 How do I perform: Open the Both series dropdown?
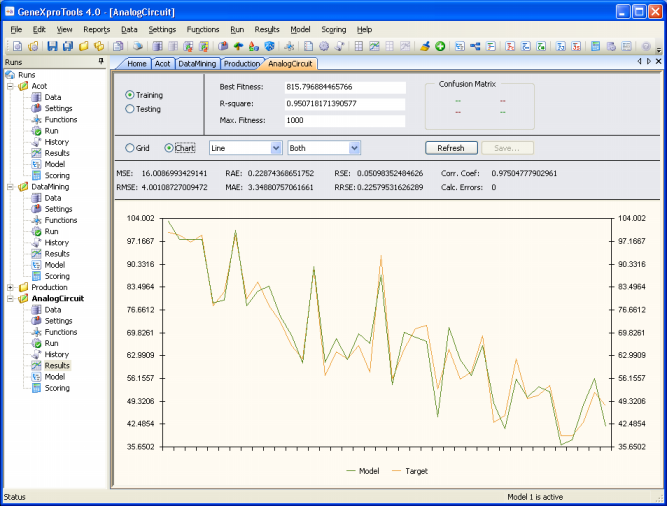pyautogui.click(x=323, y=148)
